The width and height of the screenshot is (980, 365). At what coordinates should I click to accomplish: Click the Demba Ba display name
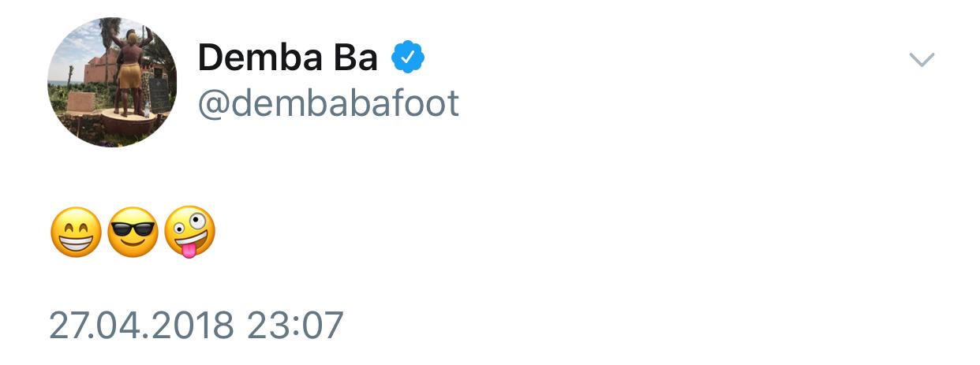[287, 58]
